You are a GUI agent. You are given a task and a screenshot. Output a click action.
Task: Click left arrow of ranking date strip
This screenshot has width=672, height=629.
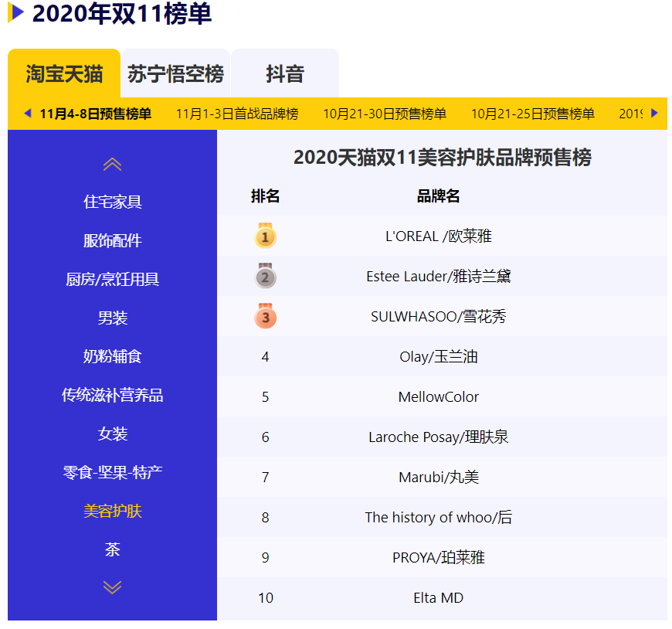(x=28, y=114)
